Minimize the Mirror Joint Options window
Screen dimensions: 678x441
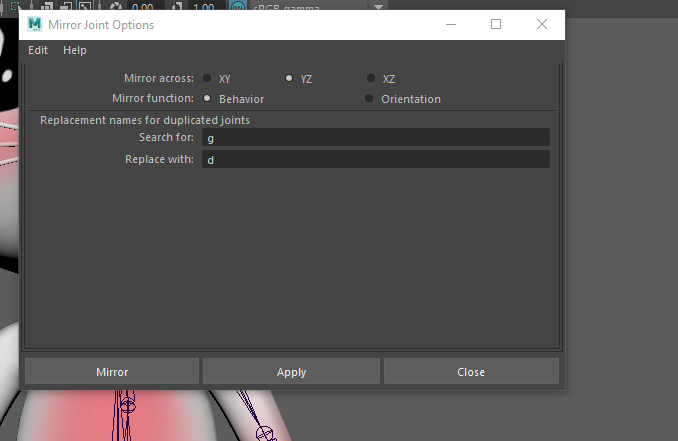tap(451, 24)
